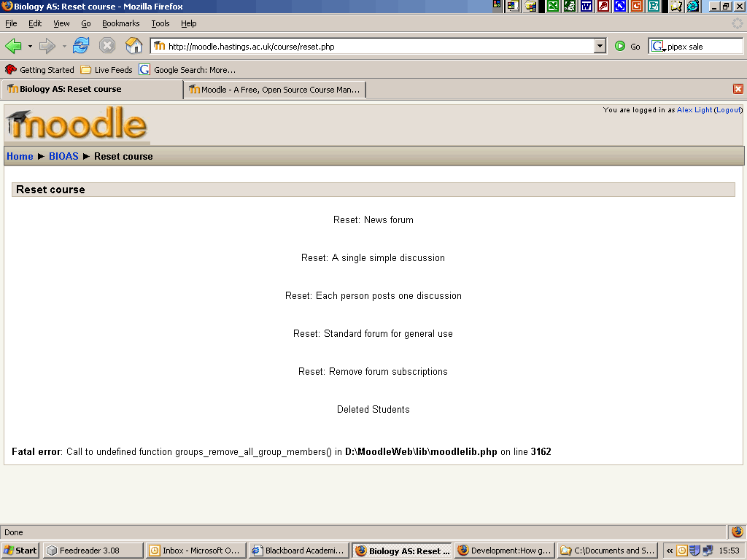This screenshot has height=560, width=747.
Task: Click Reset: Standard forum for general use
Action: [373, 333]
